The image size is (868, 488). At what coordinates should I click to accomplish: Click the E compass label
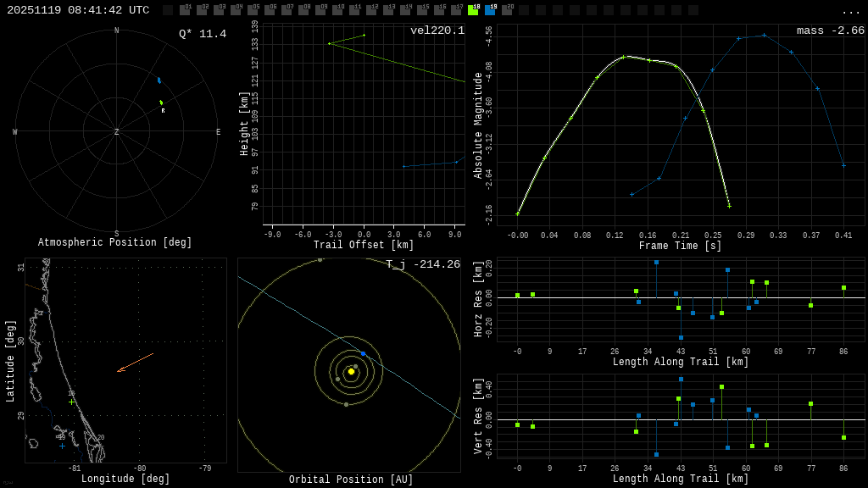[218, 131]
